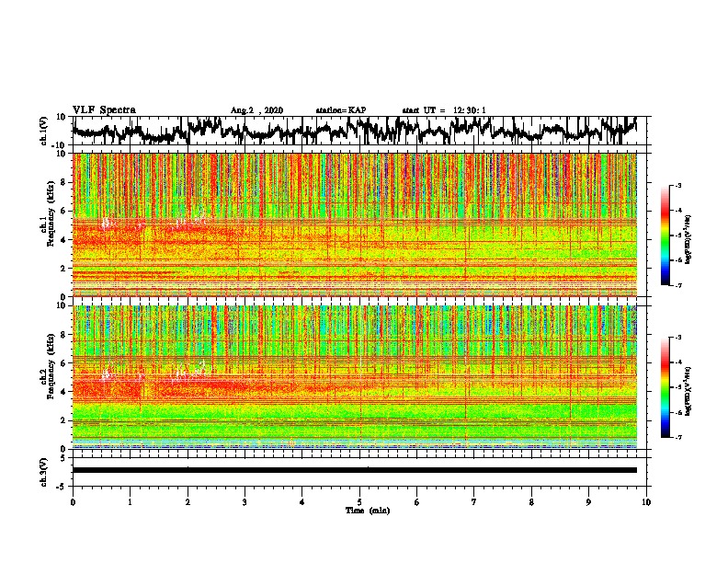Viewport: 728px width, 563px height.
Task: Click the "-7" label on ch.2 colorbar
Action: 677,438
